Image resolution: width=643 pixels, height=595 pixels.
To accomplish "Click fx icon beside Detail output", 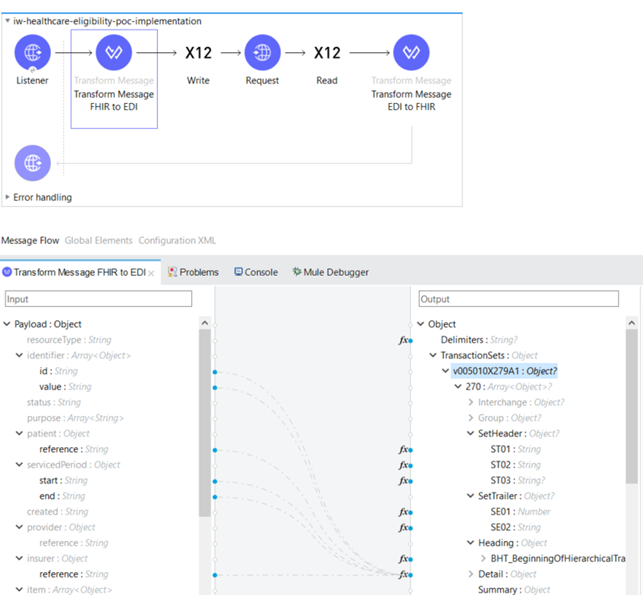I will [x=404, y=574].
